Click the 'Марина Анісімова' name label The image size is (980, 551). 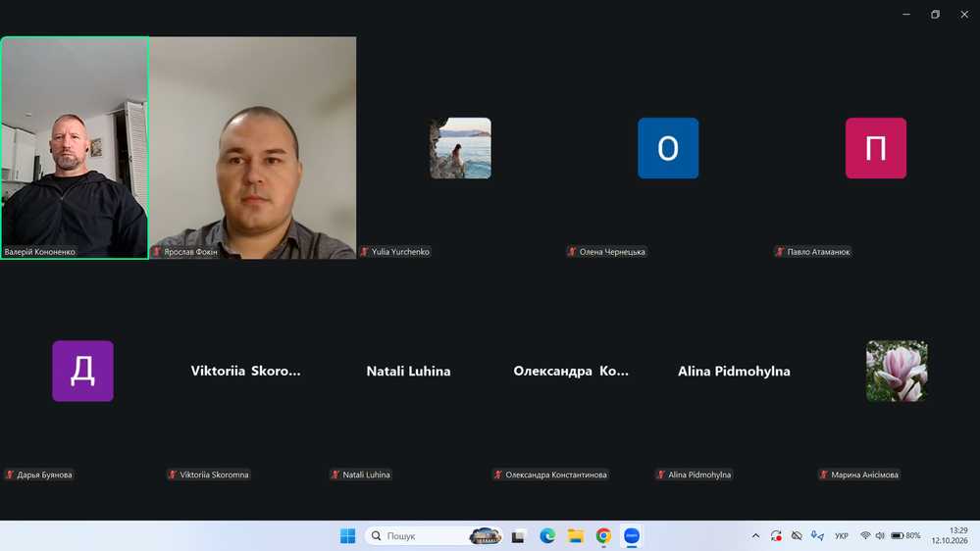click(x=864, y=475)
